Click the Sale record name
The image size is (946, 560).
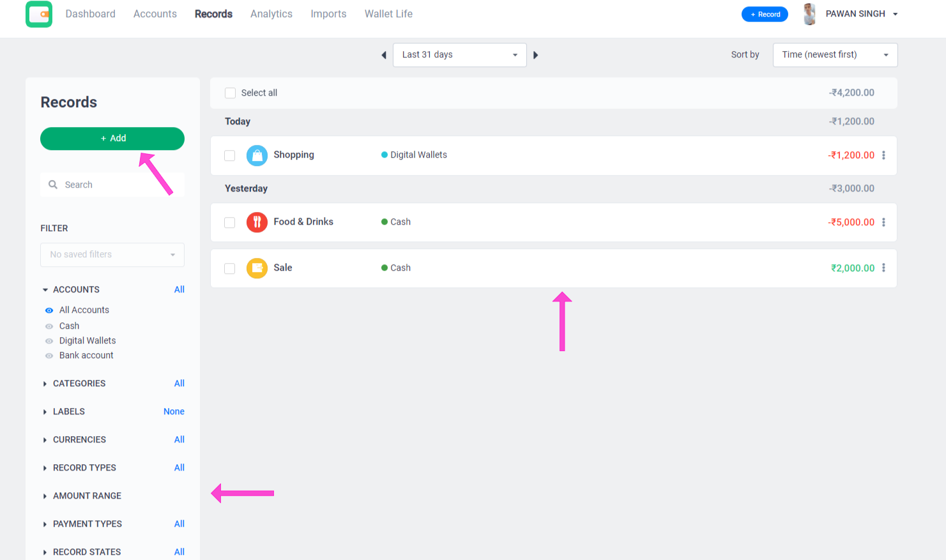coord(283,268)
